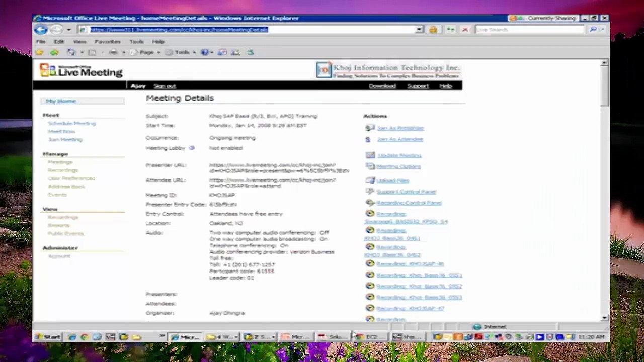Click the Meet Now sidebar link
This screenshot has height=362, width=644.
point(61,131)
